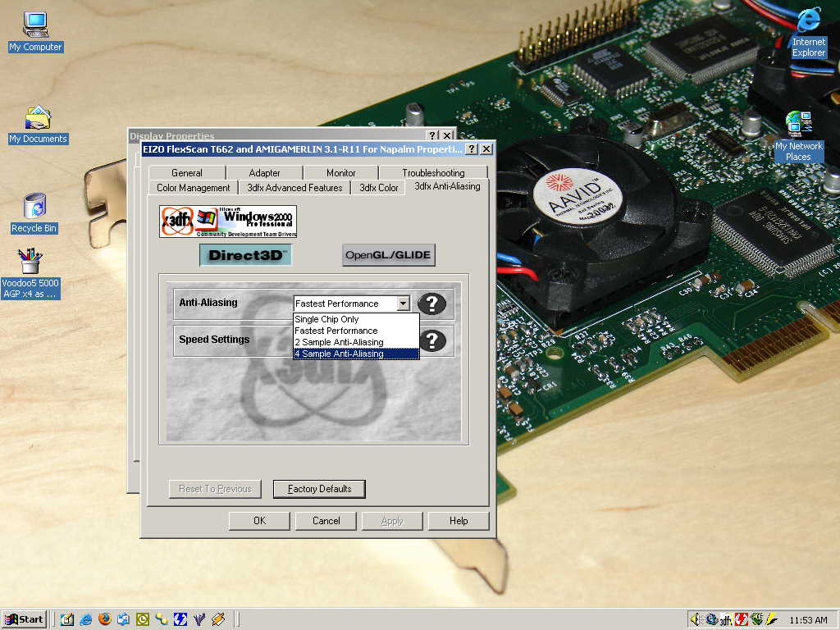Select the Recycle Bin desktop icon
Screen dimensions: 840x630
pos(34,213)
